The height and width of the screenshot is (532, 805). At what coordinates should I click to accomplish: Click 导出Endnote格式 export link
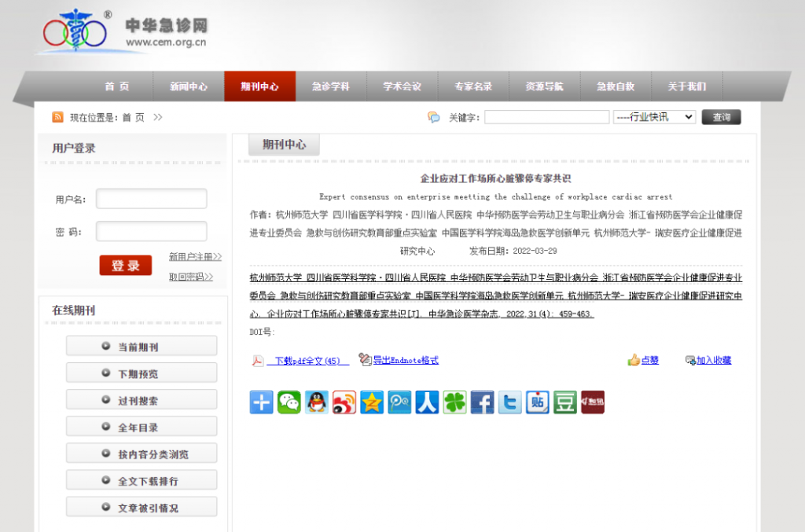click(405, 360)
